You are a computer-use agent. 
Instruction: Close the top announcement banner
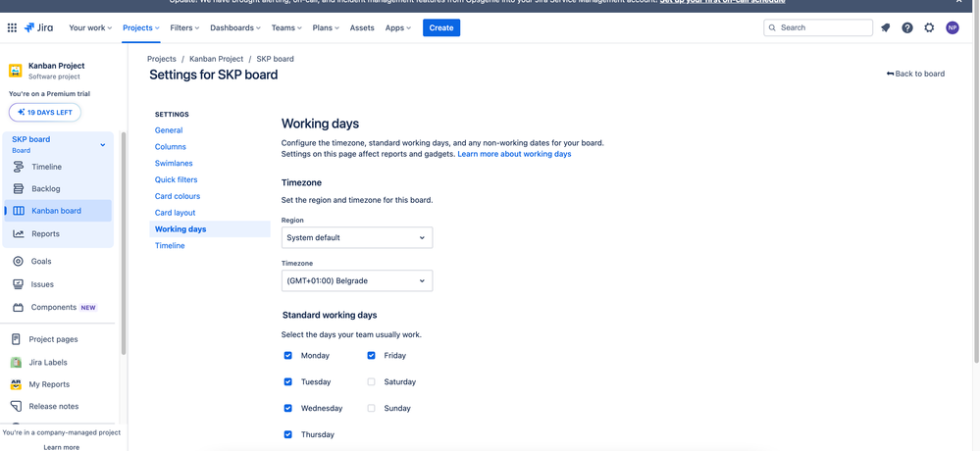958,2
